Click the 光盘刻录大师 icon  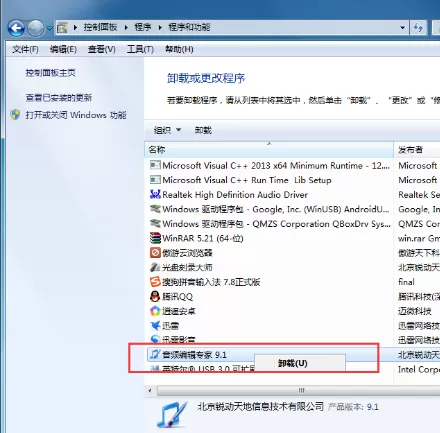coord(155,267)
